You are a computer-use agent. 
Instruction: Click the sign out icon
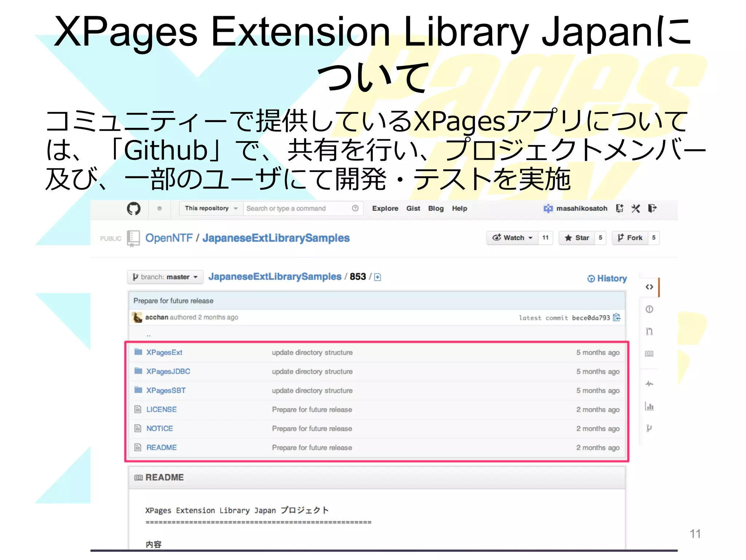pos(652,208)
